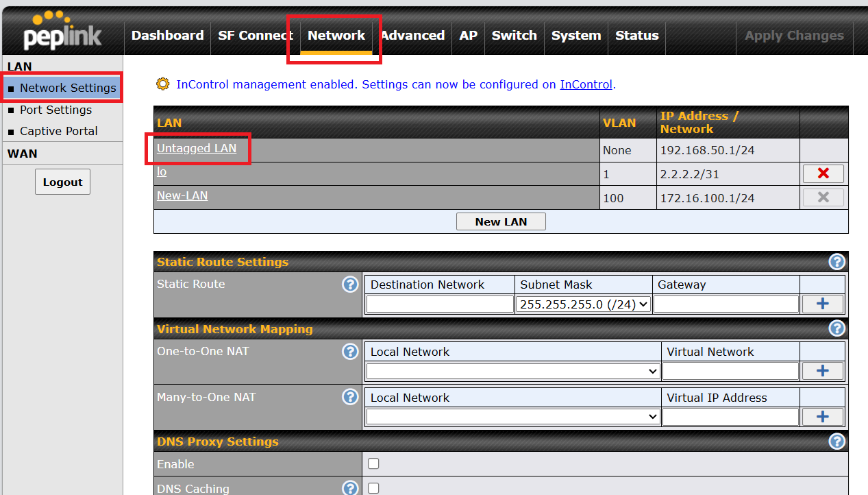Add One-to-One NAT mapping plus button
Image resolution: width=868 pixels, height=495 pixels.
(x=823, y=371)
